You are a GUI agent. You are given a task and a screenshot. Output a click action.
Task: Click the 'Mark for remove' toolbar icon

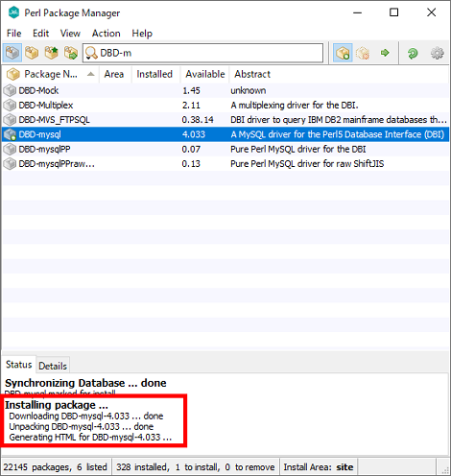[363, 53]
